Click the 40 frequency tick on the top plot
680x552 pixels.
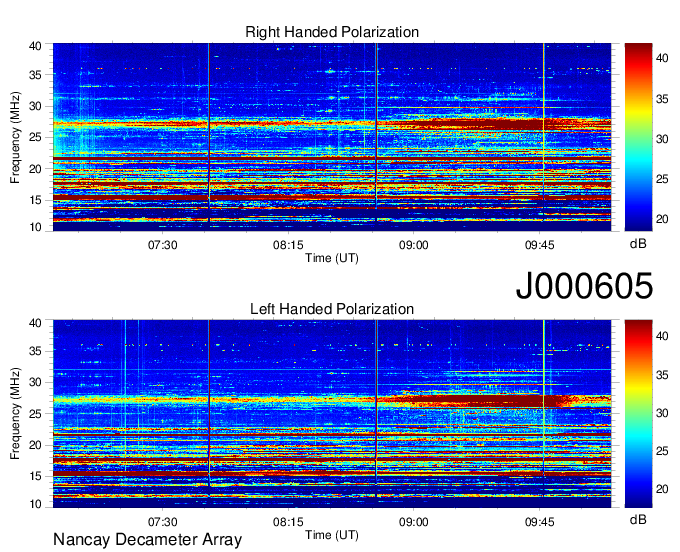[35, 46]
